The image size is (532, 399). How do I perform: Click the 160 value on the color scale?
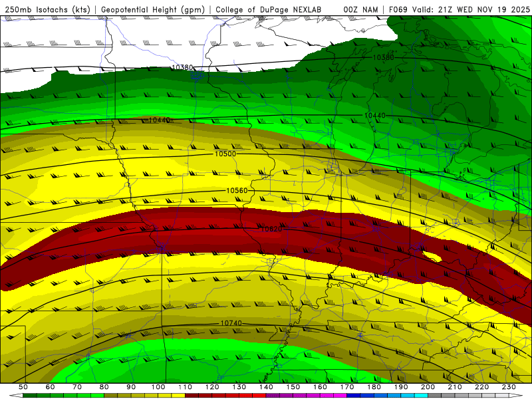point(321,387)
